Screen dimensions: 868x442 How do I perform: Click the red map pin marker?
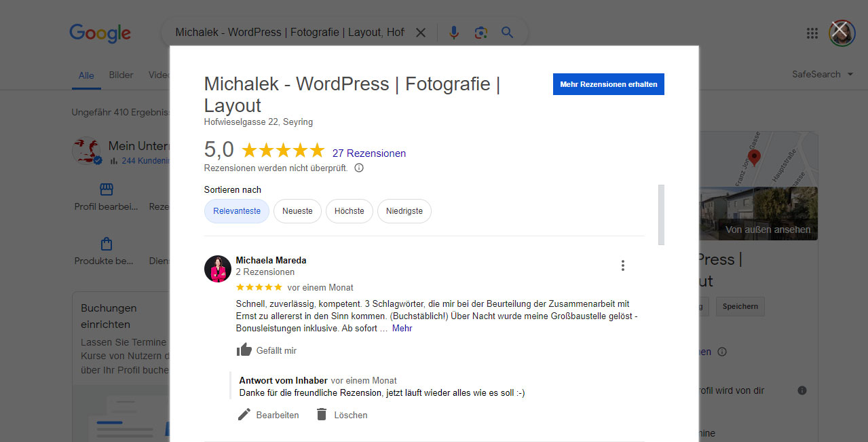(x=754, y=158)
